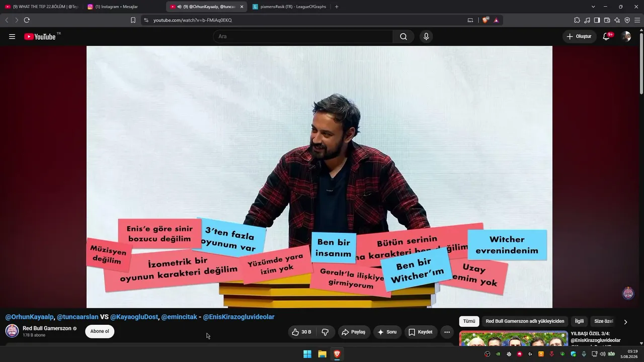The height and width of the screenshot is (362, 644).
Task: Open the Brave VPN shield icon
Action: click(627, 20)
